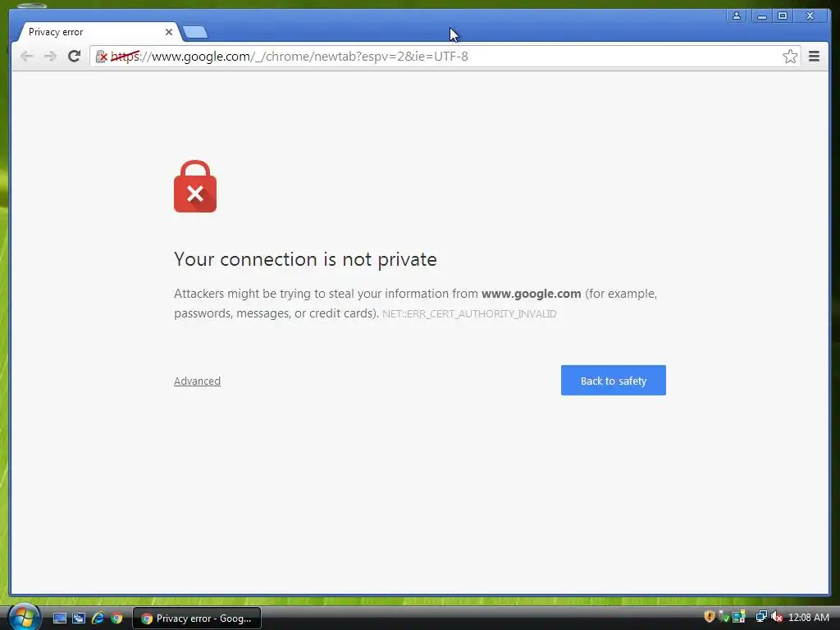Close the Chrome window
The height and width of the screenshot is (630, 840).
(810, 16)
